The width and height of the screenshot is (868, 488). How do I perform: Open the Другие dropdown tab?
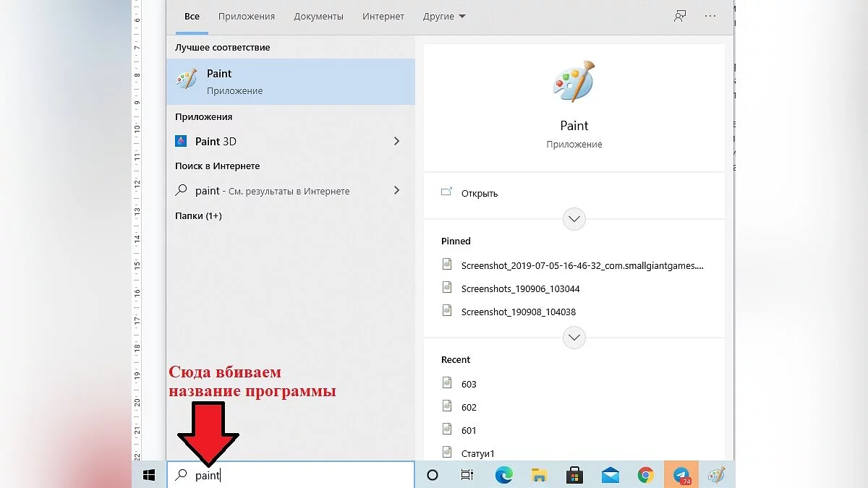click(444, 16)
